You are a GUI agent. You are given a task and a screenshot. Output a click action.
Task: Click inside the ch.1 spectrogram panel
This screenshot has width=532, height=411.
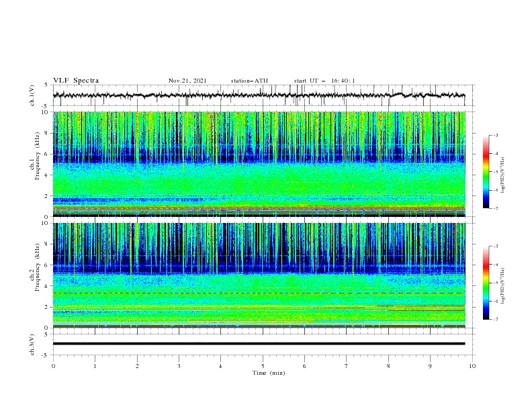259,164
